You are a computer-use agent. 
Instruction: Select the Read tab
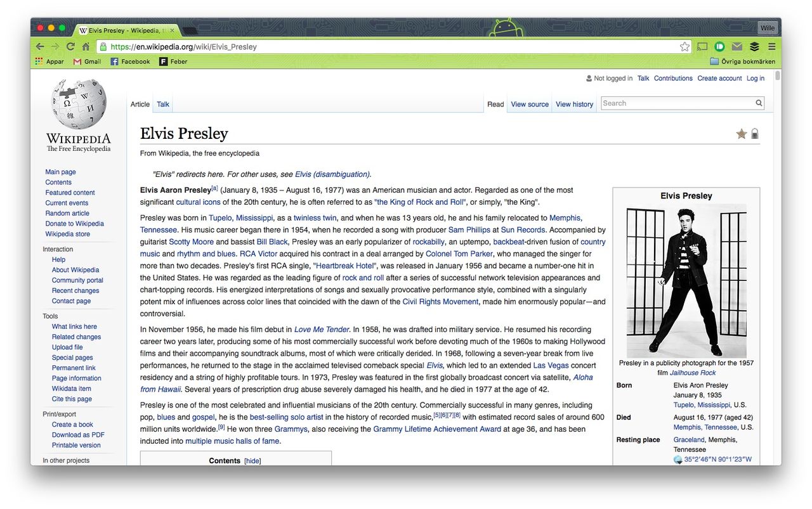[495, 105]
